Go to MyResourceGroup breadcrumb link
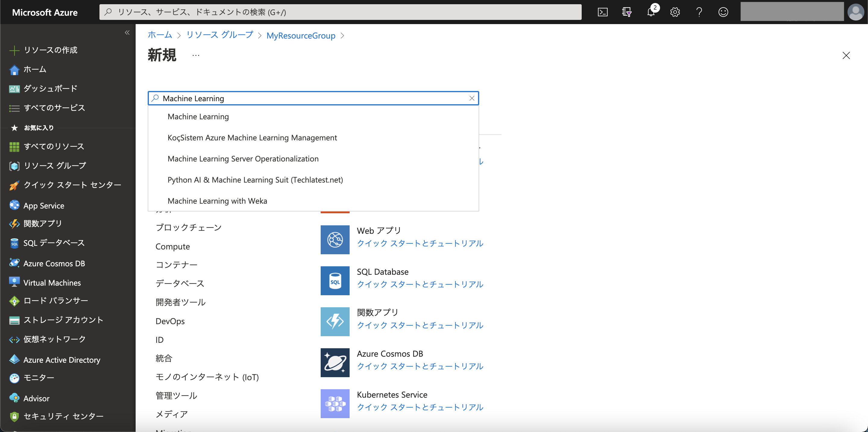Viewport: 868px width, 432px height. point(300,35)
